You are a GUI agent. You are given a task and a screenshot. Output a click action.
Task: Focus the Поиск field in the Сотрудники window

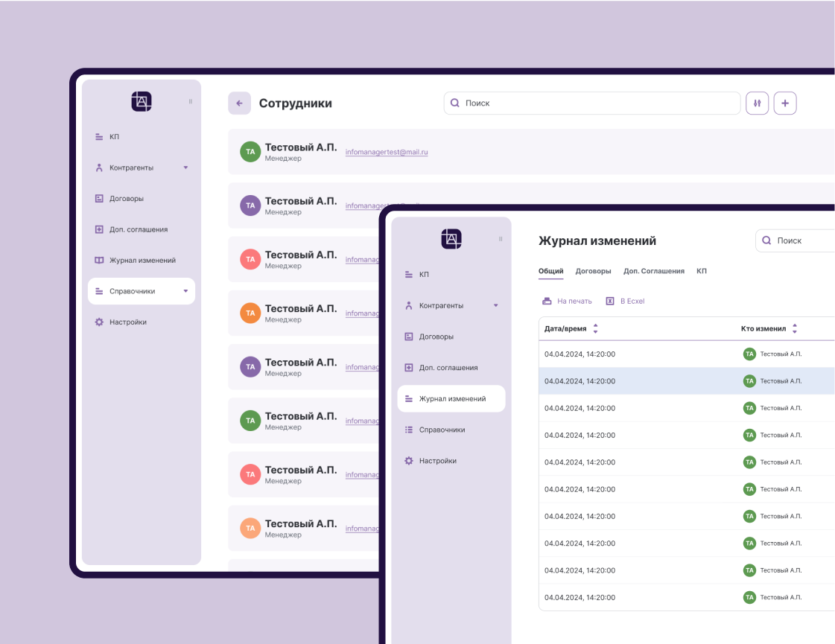(591, 103)
